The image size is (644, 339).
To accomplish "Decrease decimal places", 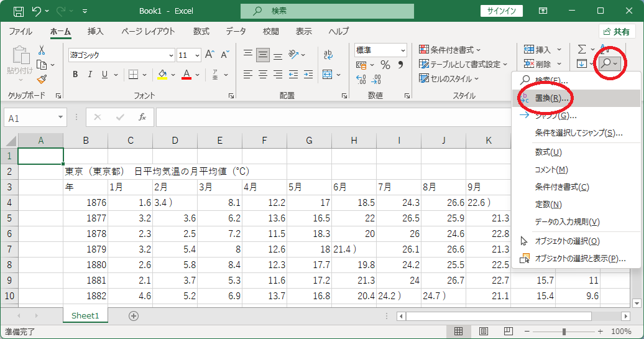I will pos(376,79).
